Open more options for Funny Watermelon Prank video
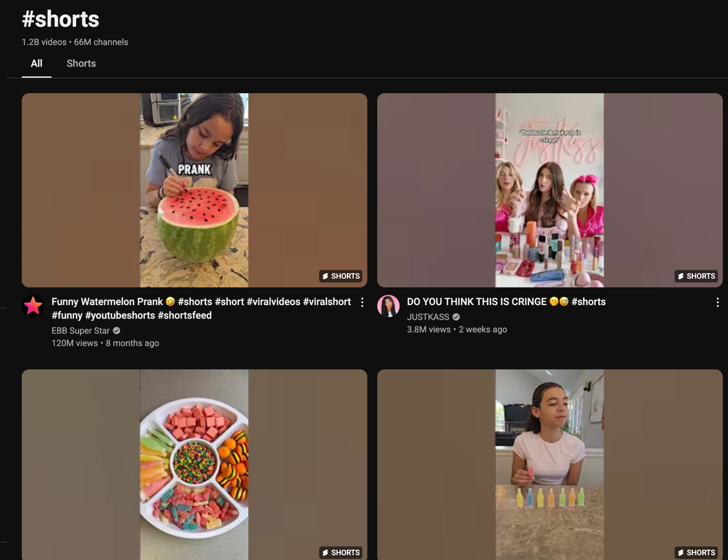The image size is (728, 560). coord(362,302)
